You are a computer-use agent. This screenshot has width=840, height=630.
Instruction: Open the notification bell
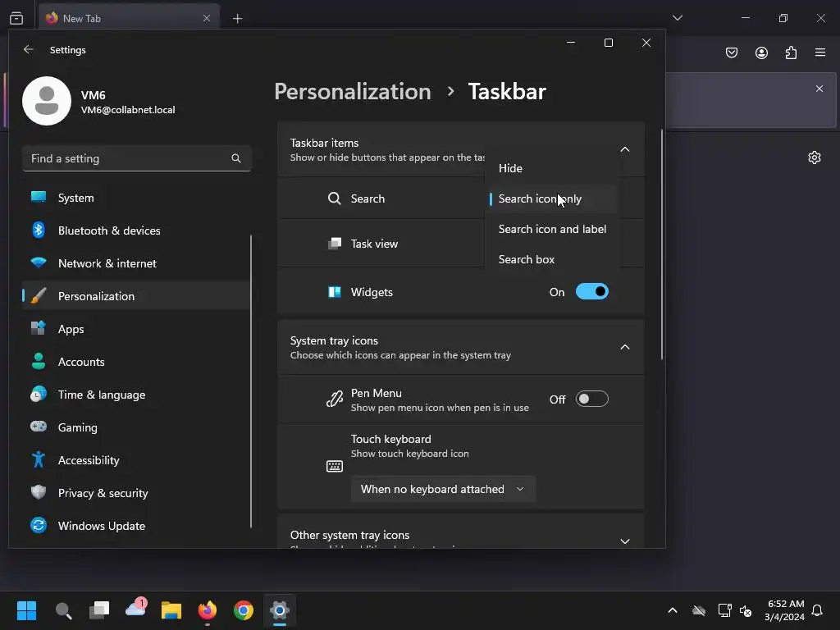coord(817,610)
